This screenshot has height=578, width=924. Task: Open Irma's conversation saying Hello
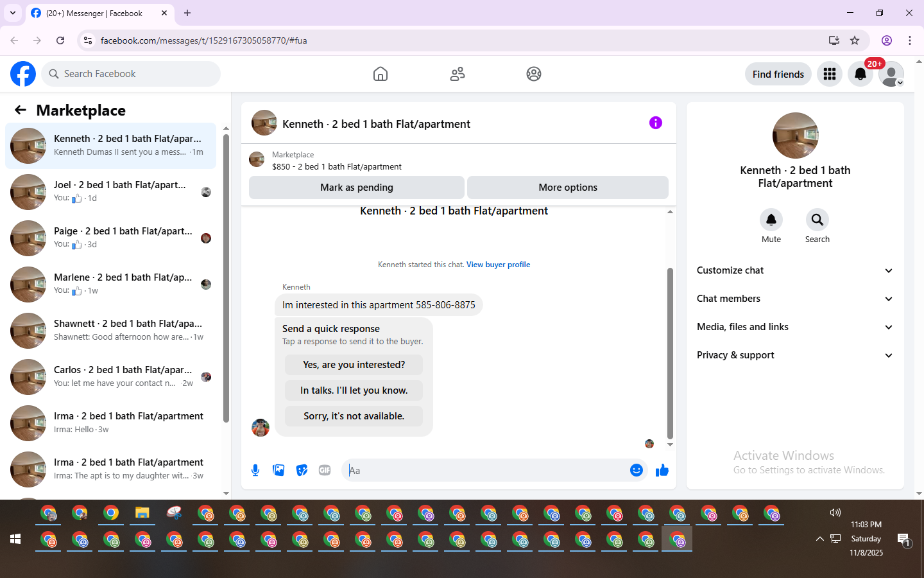(111, 423)
